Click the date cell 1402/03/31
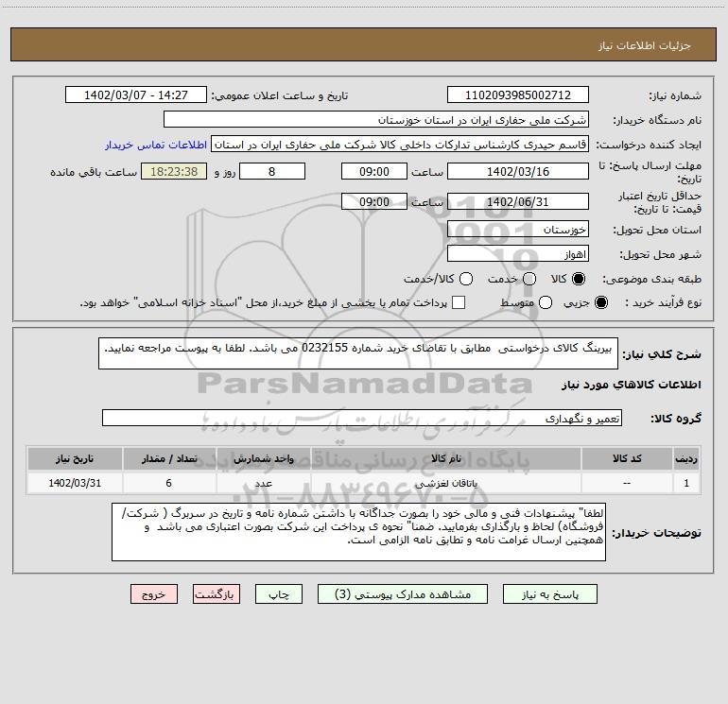This screenshot has width=728, height=704. pyautogui.click(x=75, y=483)
